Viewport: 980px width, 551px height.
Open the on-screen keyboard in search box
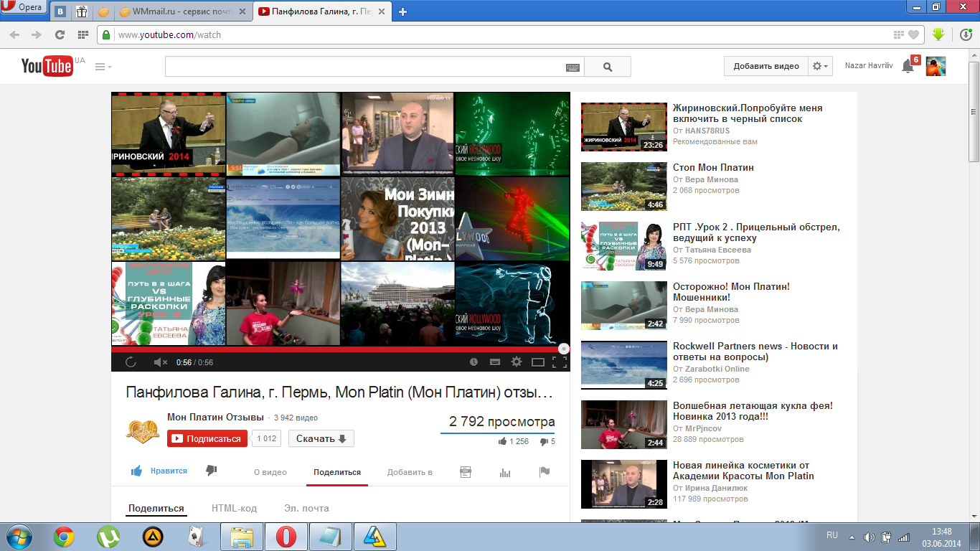(x=573, y=67)
